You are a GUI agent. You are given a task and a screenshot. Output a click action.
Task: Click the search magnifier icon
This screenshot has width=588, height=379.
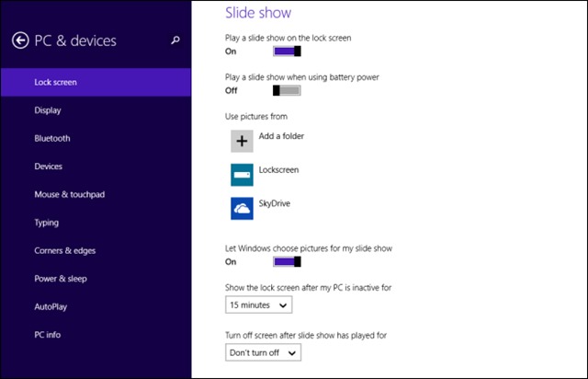(x=176, y=40)
